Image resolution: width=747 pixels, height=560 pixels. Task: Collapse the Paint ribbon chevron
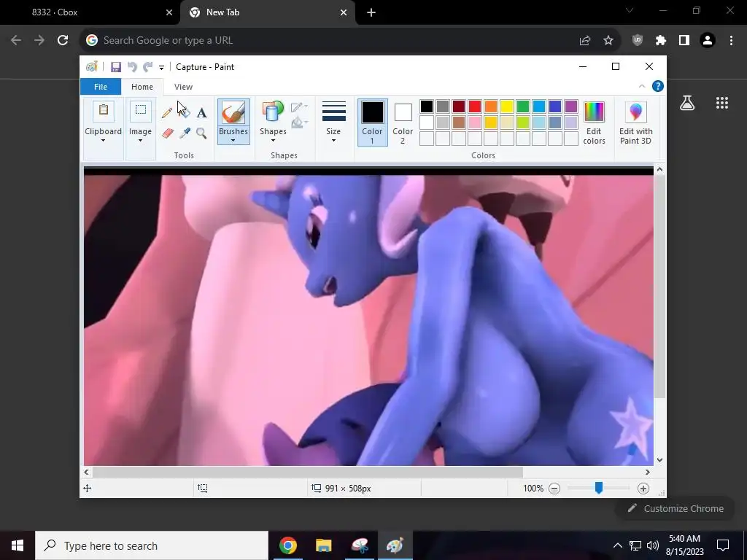[642, 86]
